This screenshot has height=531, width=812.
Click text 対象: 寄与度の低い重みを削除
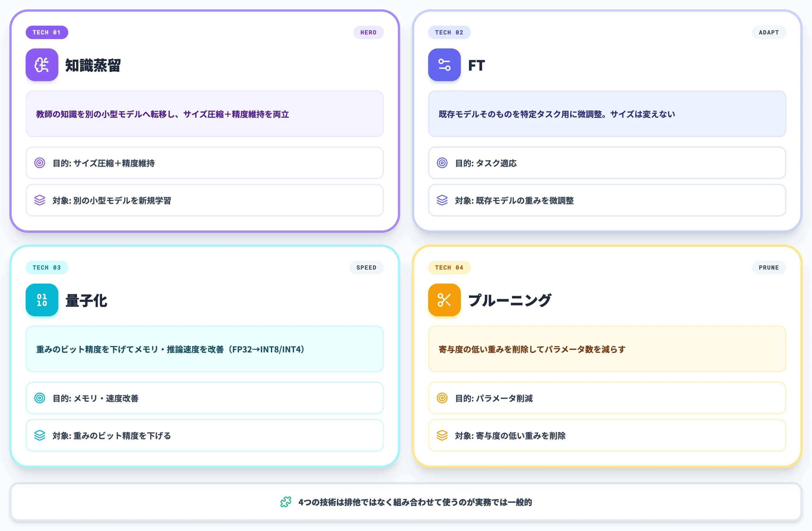tap(510, 435)
